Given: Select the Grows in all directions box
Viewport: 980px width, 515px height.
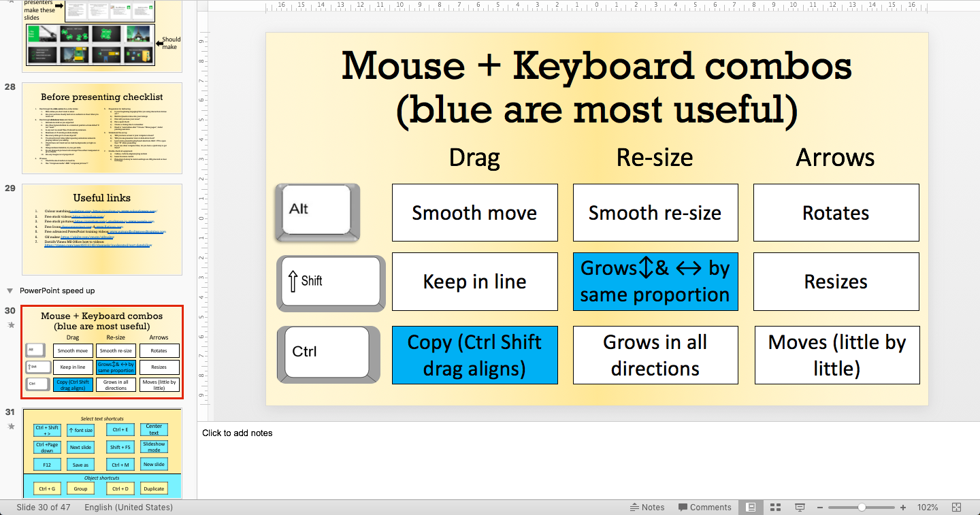Looking at the screenshot, I should 655,355.
